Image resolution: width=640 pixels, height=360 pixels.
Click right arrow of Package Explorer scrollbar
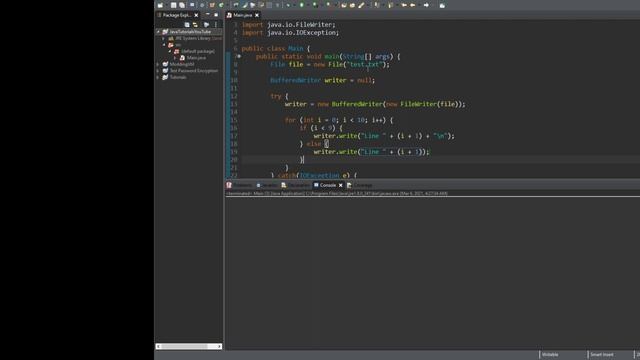click(x=220, y=347)
